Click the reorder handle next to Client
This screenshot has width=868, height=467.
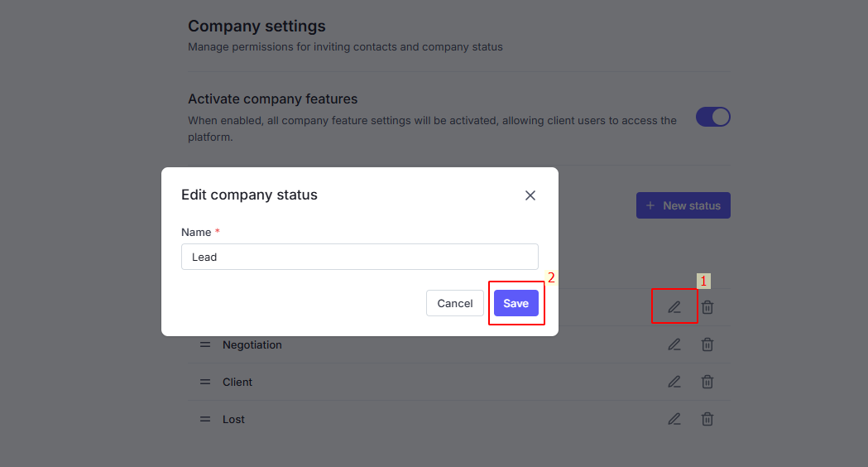(x=205, y=382)
